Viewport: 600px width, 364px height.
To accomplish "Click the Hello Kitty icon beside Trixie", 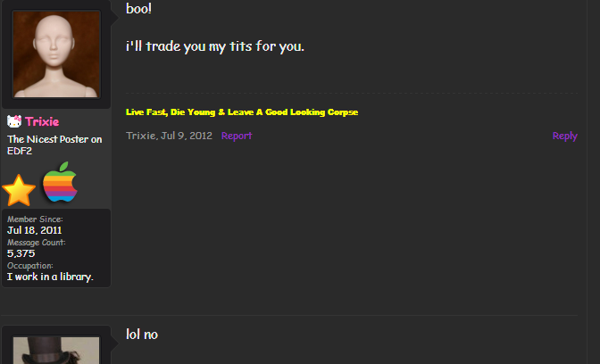I will pyautogui.click(x=14, y=121).
